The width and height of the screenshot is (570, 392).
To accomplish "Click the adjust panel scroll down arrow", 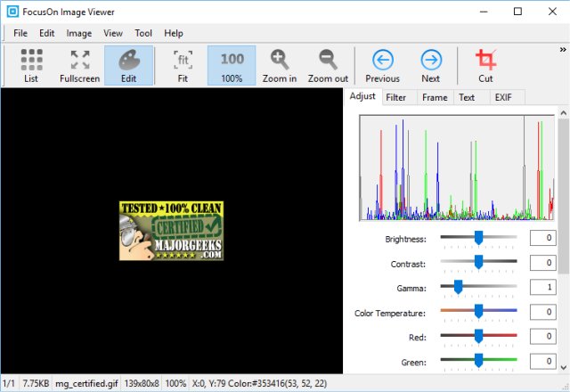I will [564, 367].
